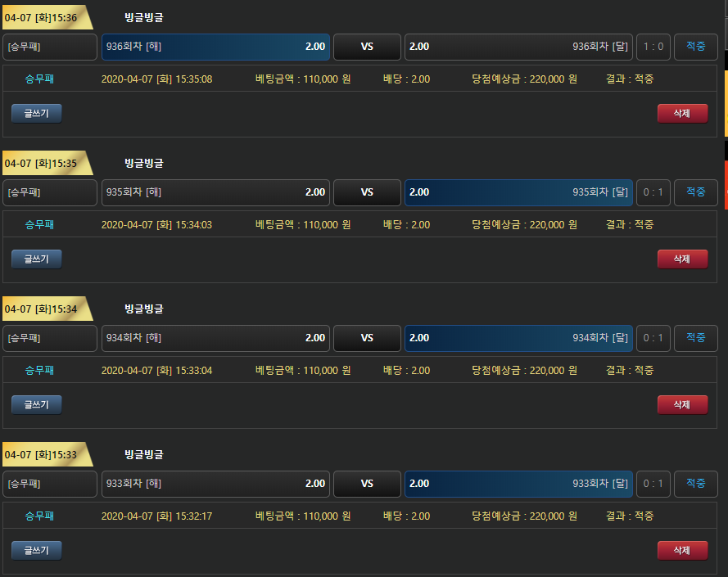728x577 pixels.
Task: Click the 적중 result box for 935회차
Action: click(695, 192)
